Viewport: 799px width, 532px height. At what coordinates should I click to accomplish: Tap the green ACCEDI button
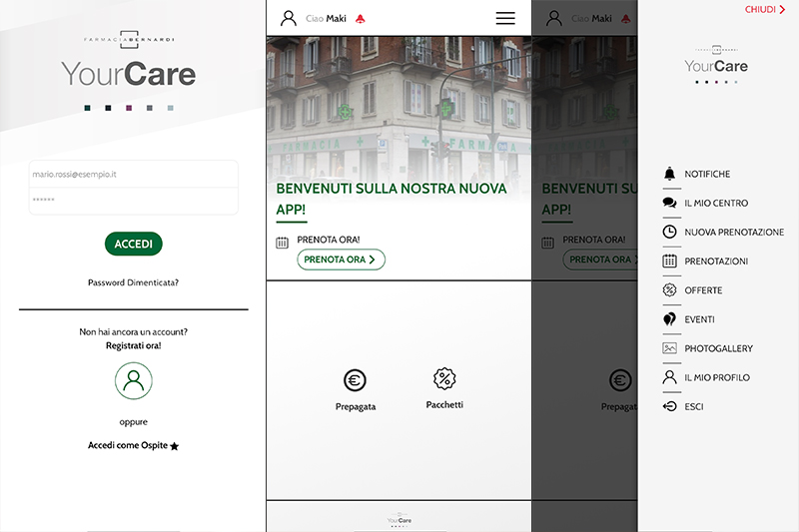point(134,244)
